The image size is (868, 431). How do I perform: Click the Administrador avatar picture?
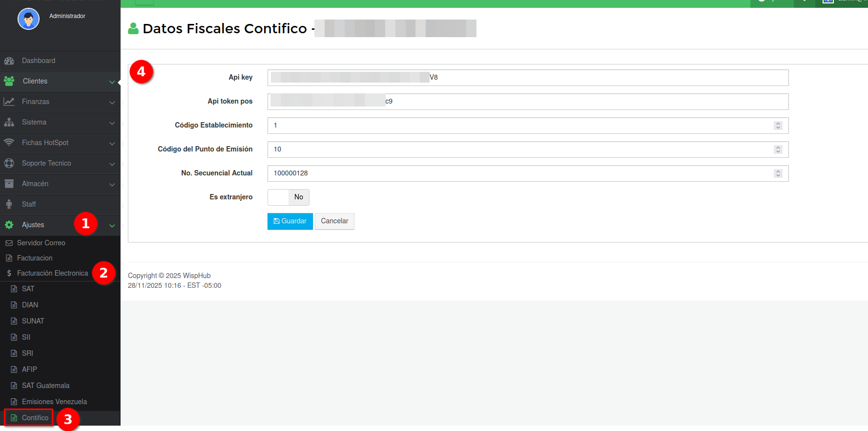[x=28, y=19]
